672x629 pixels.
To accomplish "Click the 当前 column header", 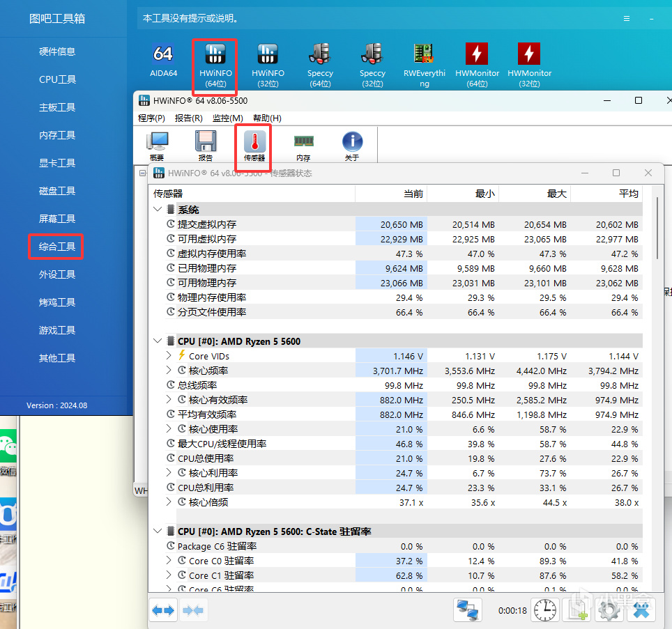I will (391, 194).
